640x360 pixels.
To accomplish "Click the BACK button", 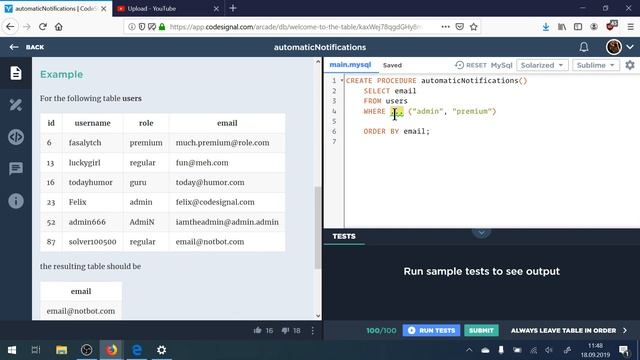I will (27, 47).
